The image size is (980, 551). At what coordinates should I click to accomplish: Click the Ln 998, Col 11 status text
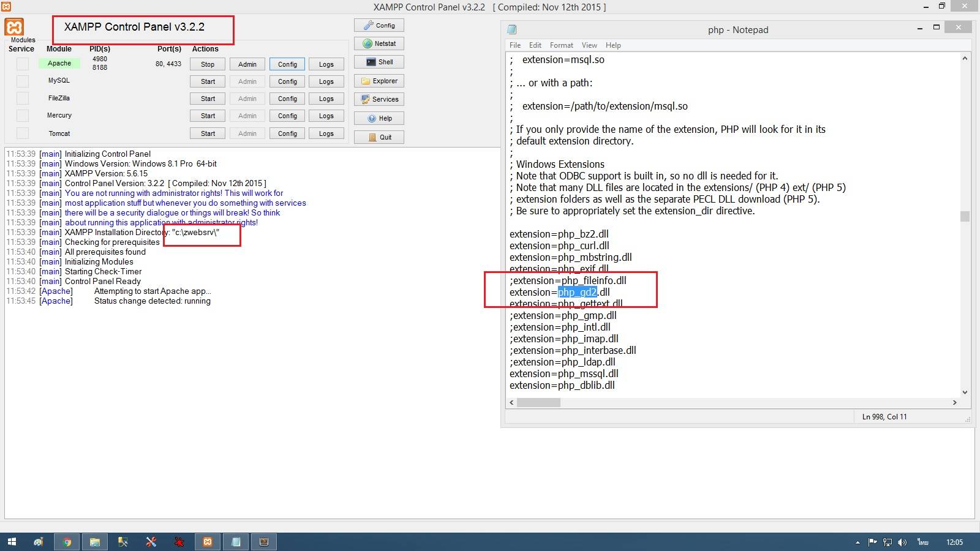point(884,416)
